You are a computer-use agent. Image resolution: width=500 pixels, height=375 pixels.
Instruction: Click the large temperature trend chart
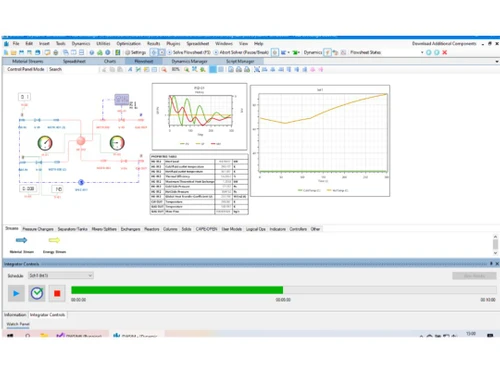coord(320,141)
